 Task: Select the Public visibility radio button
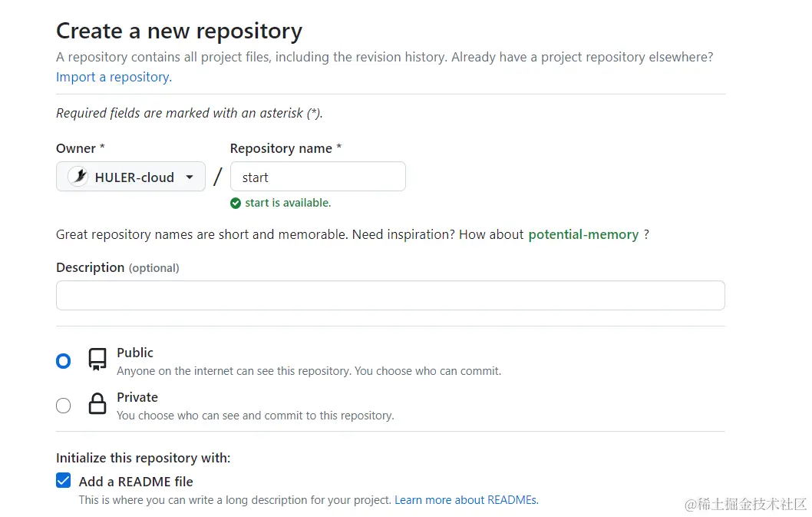64,361
